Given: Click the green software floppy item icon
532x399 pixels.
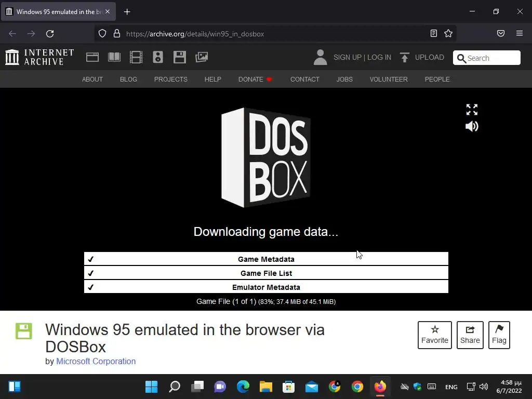Looking at the screenshot, I should click(x=24, y=331).
